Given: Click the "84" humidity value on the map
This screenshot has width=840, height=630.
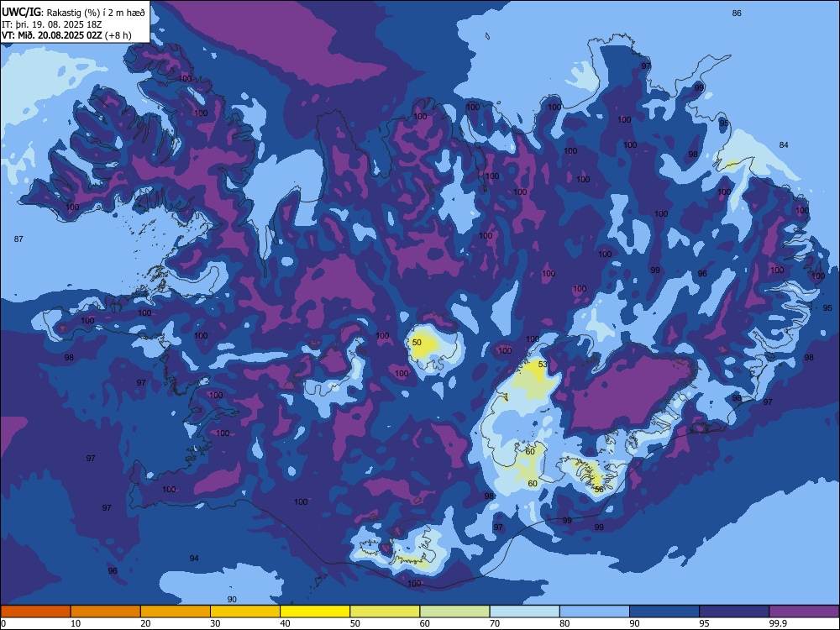Looking at the screenshot, I should (x=784, y=144).
